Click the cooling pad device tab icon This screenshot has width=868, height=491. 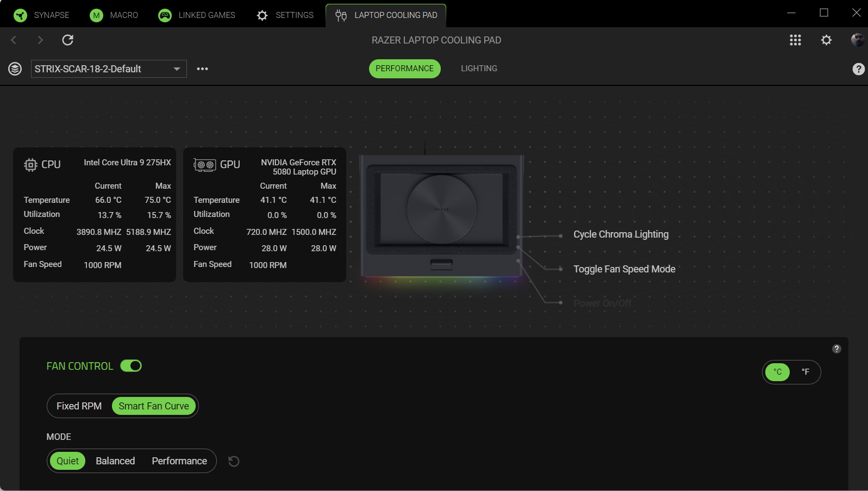pyautogui.click(x=341, y=15)
